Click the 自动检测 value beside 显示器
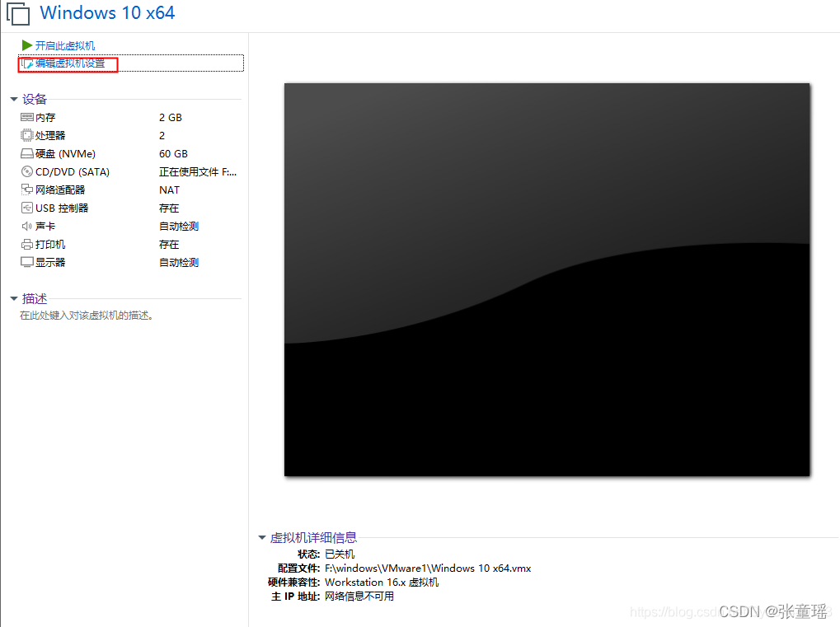Viewport: 840px width, 627px height. coord(179,262)
